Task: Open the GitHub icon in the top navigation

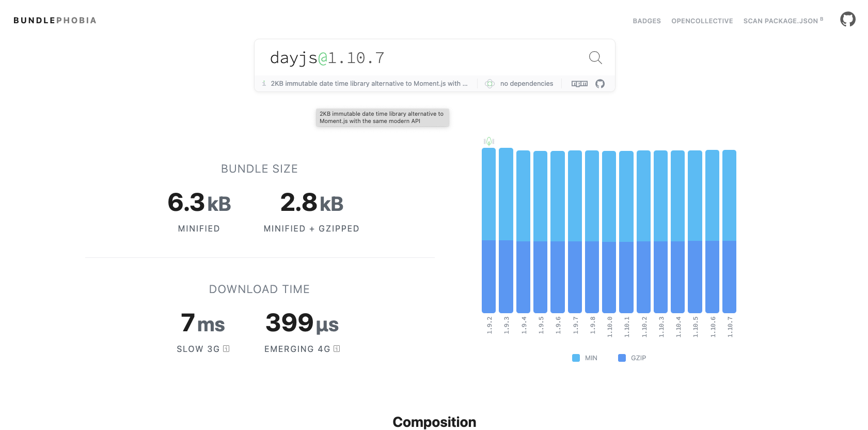Action: 847,20
